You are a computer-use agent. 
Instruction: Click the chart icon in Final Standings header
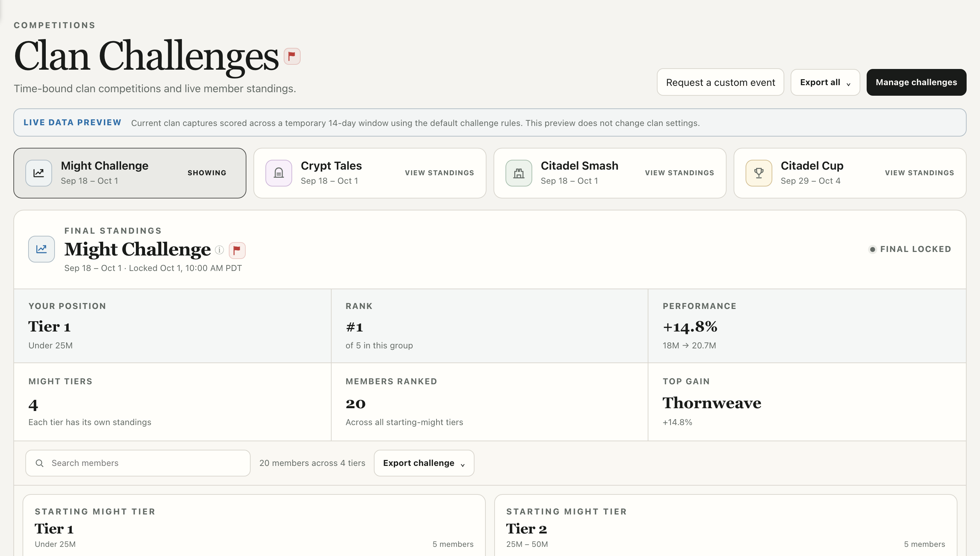click(x=42, y=249)
